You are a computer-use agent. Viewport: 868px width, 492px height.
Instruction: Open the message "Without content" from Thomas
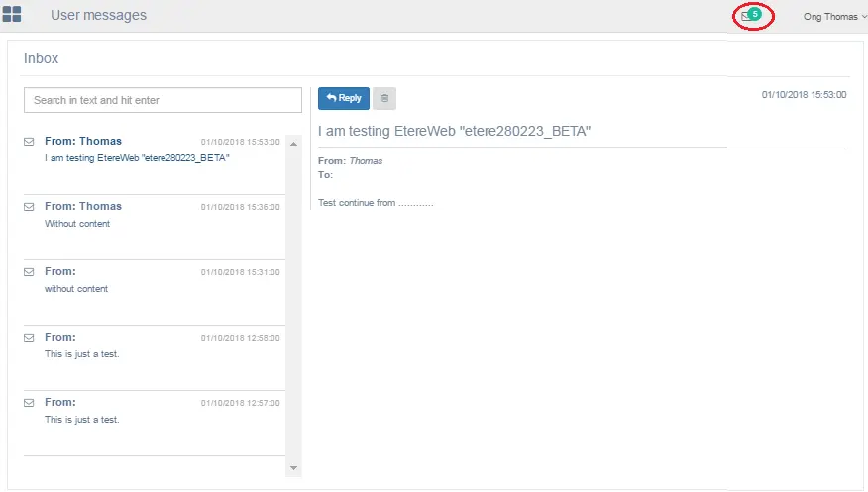coord(77,224)
